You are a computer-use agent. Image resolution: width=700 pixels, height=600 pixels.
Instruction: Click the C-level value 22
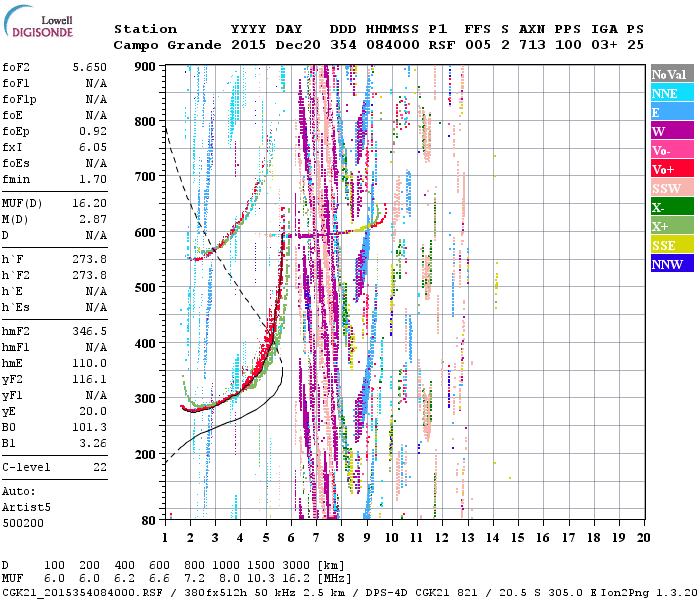pyautogui.click(x=100, y=467)
